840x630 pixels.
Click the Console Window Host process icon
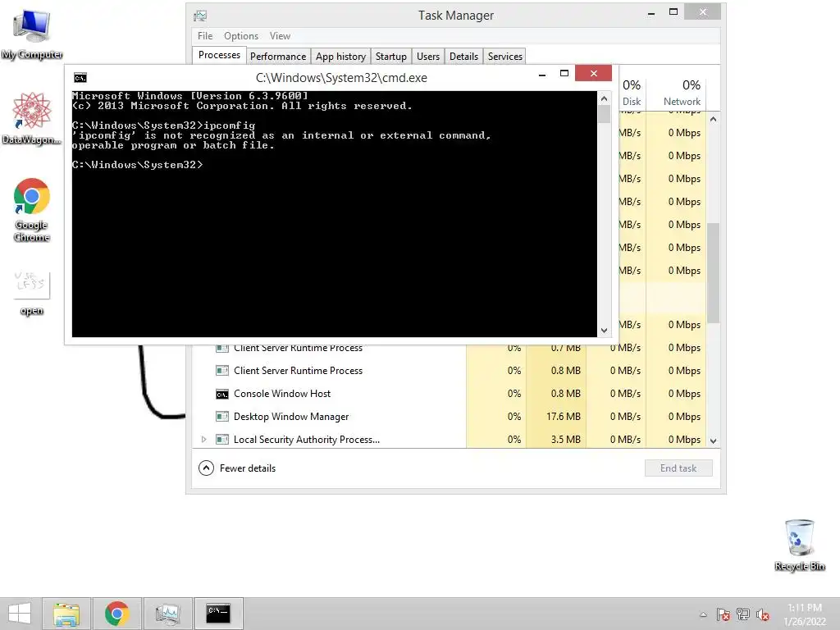221,395
